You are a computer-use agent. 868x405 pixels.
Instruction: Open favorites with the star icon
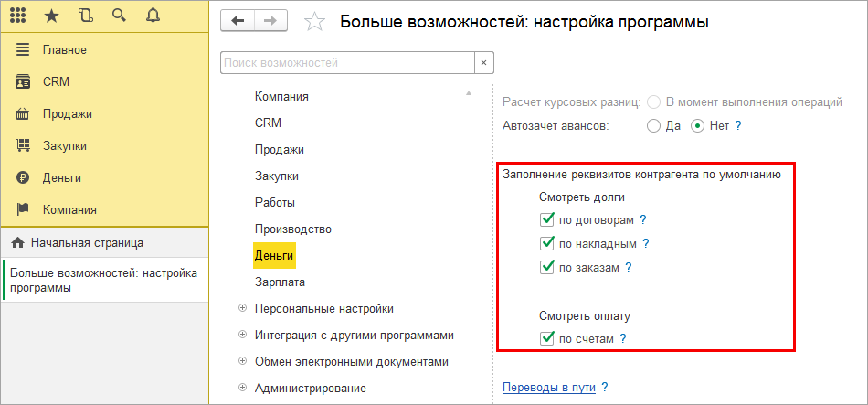pyautogui.click(x=53, y=16)
